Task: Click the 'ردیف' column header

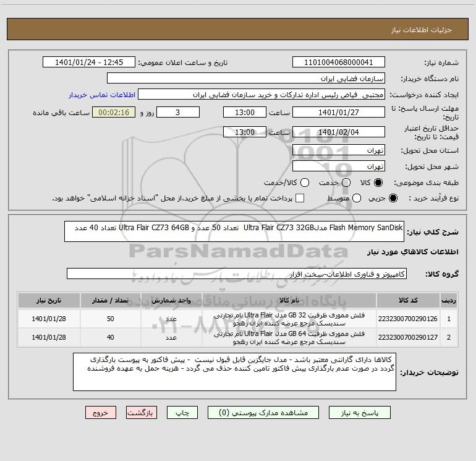Action: (449, 300)
